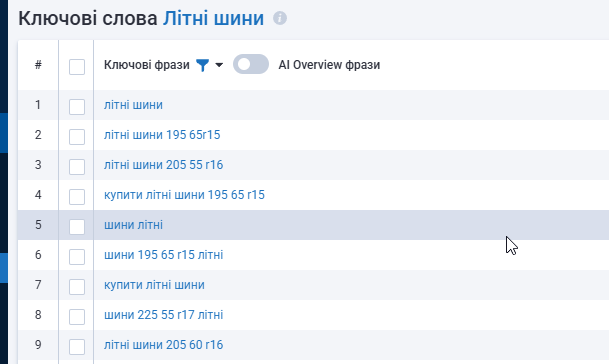Image resolution: width=609 pixels, height=364 pixels.
Task: Open шини 195 65 r15 літні link
Action: (x=164, y=255)
